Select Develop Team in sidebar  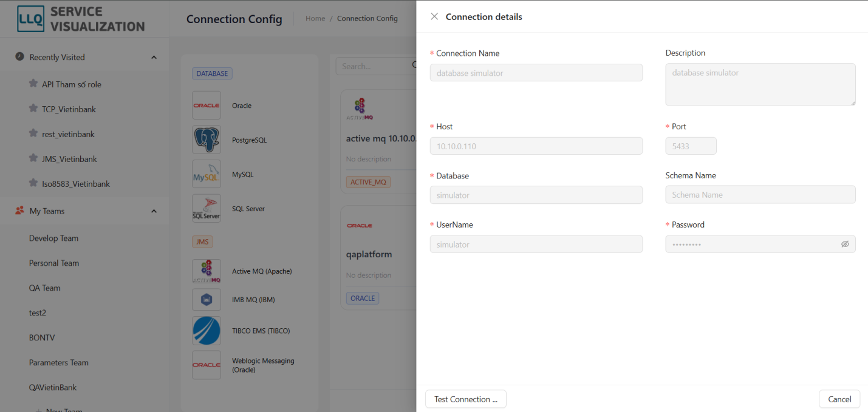tap(53, 238)
